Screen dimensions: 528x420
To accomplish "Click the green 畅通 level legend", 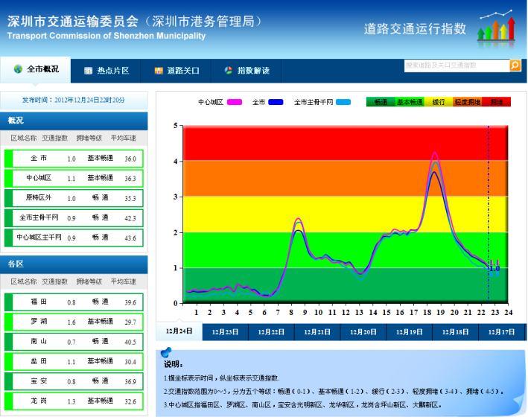I will click(381, 102).
